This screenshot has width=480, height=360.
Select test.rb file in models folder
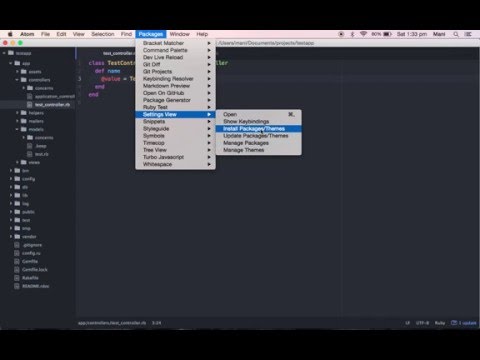42,154
